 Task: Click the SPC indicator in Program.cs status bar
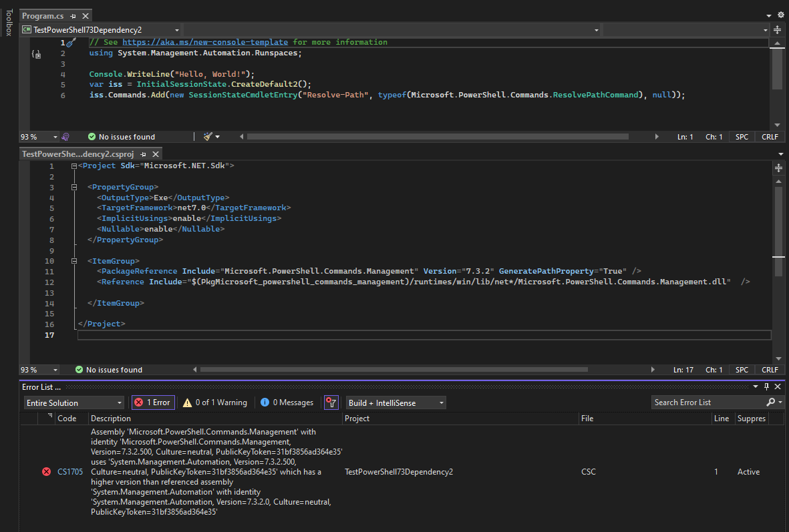[x=742, y=137]
